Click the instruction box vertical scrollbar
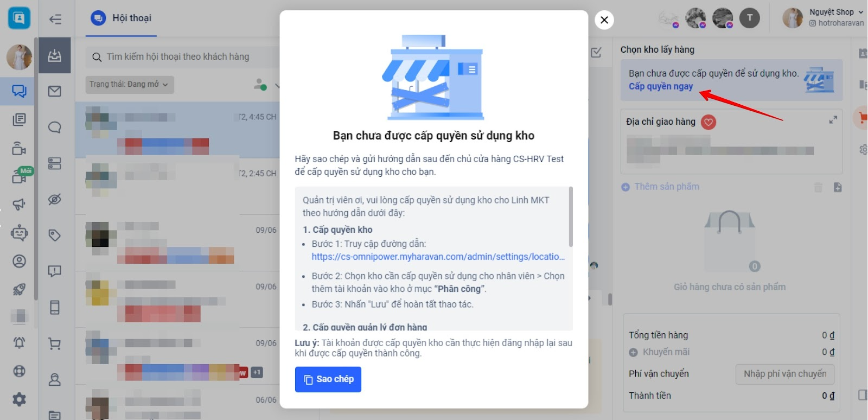Screen dimensions: 868x420 point(570,217)
